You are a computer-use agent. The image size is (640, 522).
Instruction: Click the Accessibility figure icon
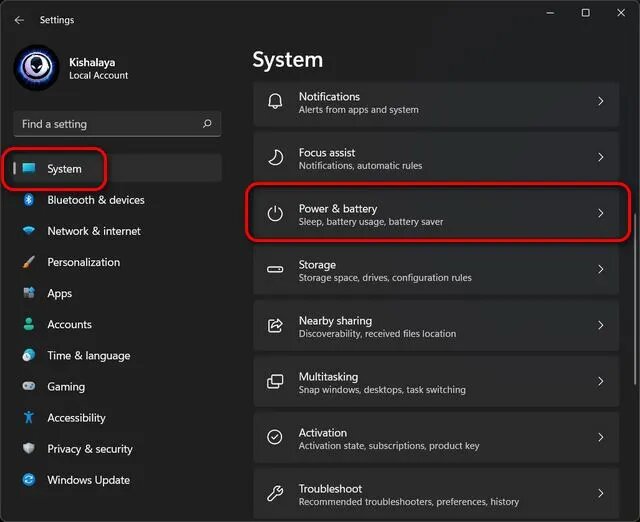tap(29, 417)
